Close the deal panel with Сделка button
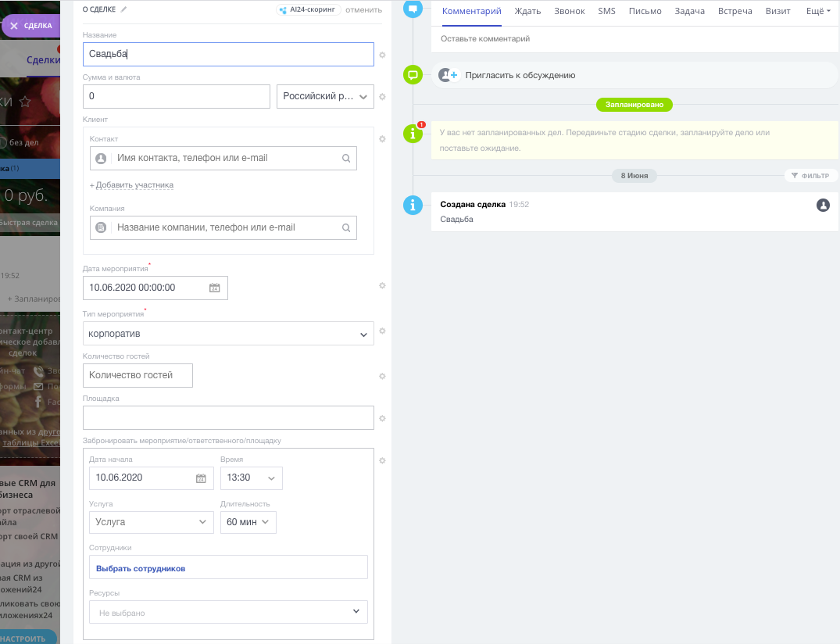This screenshot has width=840, height=644. pos(30,26)
